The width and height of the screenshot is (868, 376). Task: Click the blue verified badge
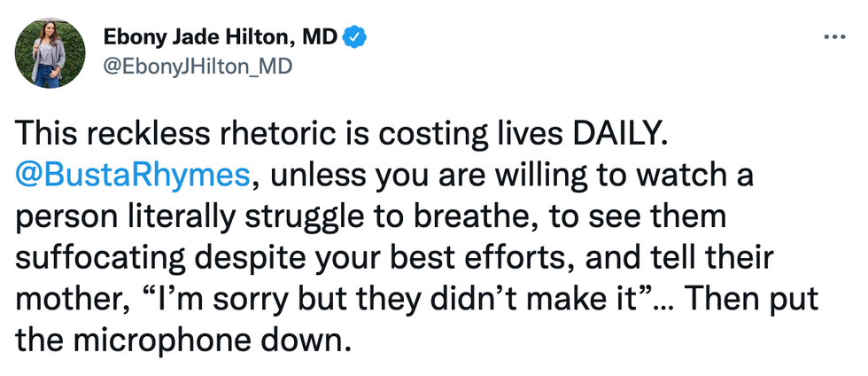[357, 38]
